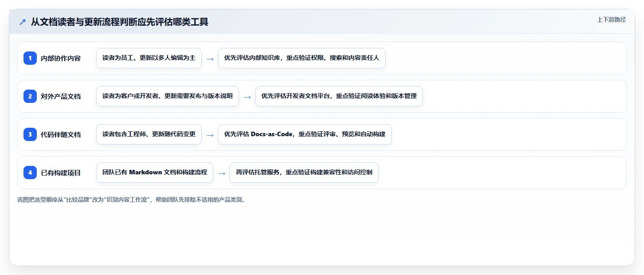Click the 上下游路径 label at top right
This screenshot has height=275, width=644.
[x=611, y=20]
